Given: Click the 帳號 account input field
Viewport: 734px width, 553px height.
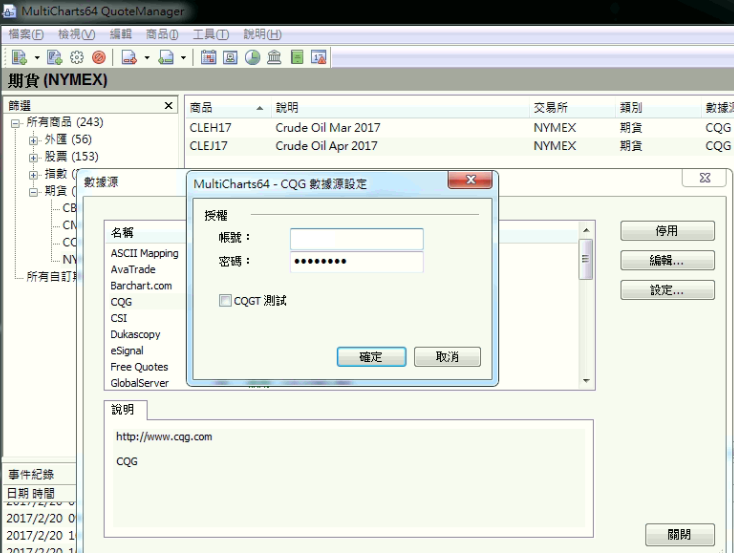Looking at the screenshot, I should tap(357, 239).
